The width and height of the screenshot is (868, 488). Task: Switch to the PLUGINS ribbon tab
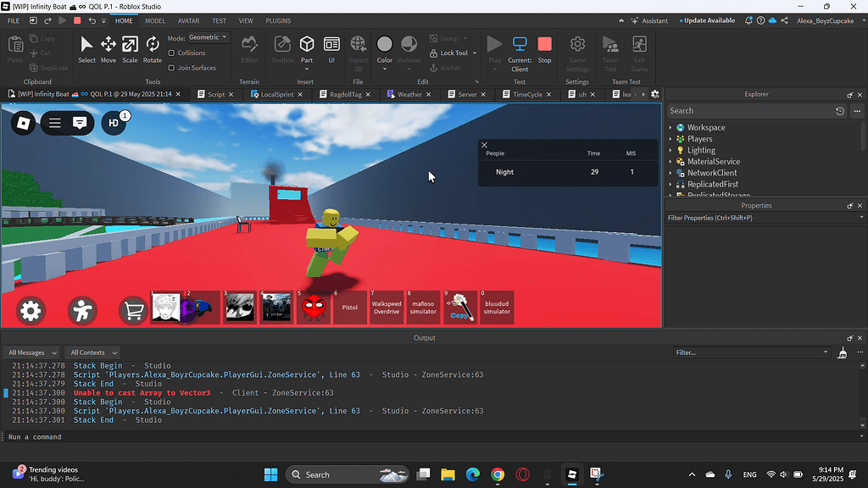[278, 20]
